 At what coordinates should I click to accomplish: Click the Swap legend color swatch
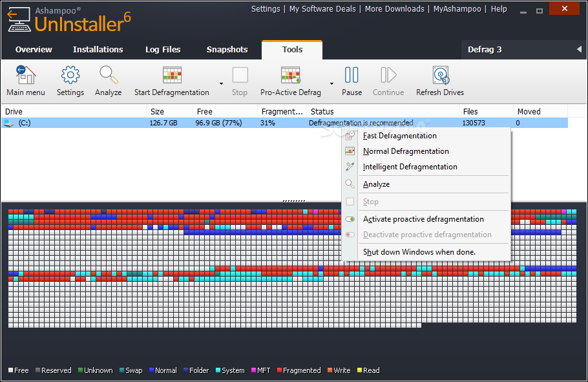122,370
